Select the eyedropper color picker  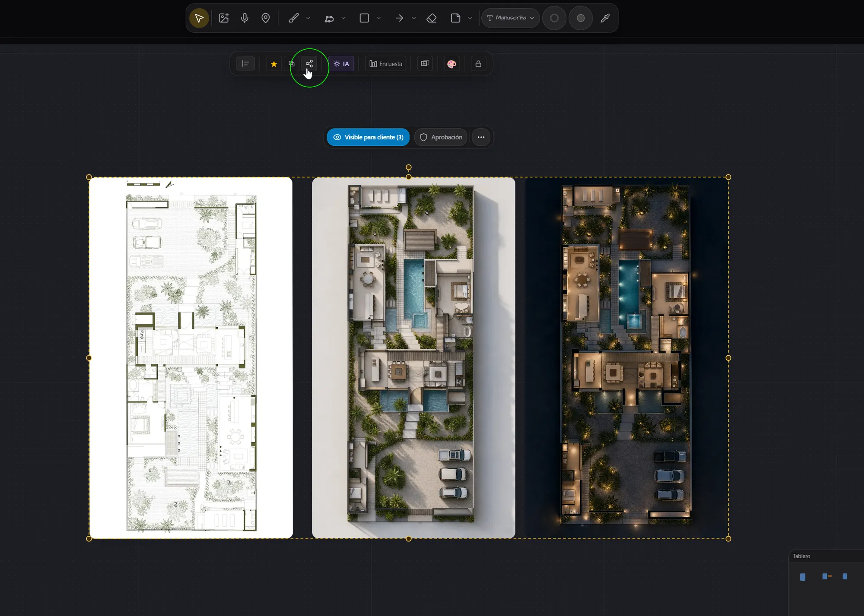tap(605, 18)
